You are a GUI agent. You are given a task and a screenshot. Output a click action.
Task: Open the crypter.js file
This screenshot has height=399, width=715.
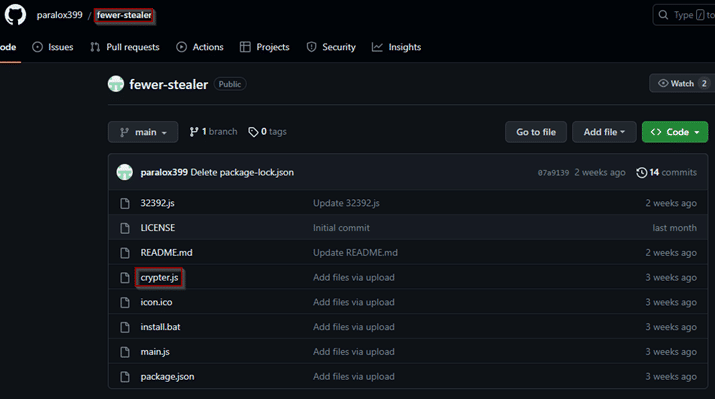click(159, 277)
